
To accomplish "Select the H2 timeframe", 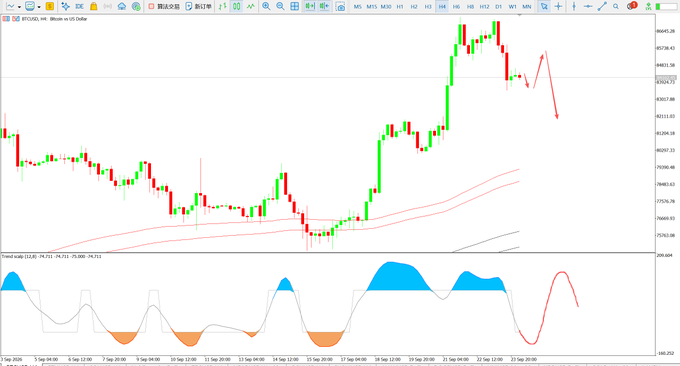I will tap(414, 7).
